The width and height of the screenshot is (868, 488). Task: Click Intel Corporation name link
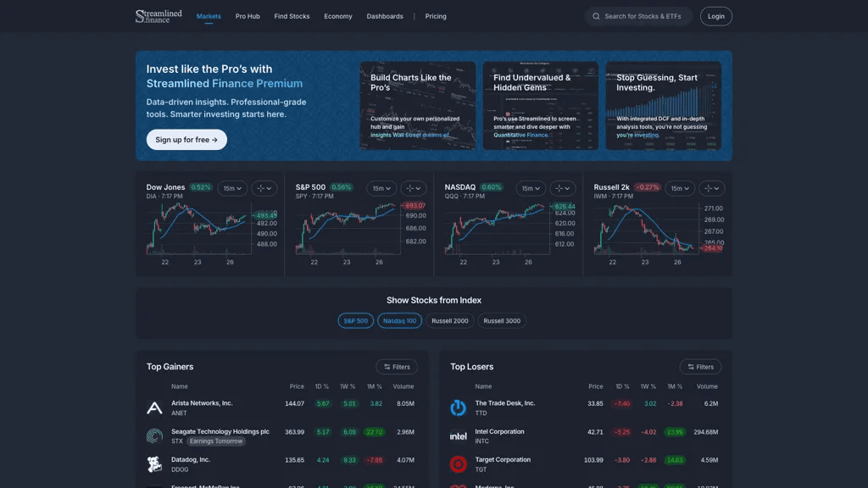click(x=499, y=431)
